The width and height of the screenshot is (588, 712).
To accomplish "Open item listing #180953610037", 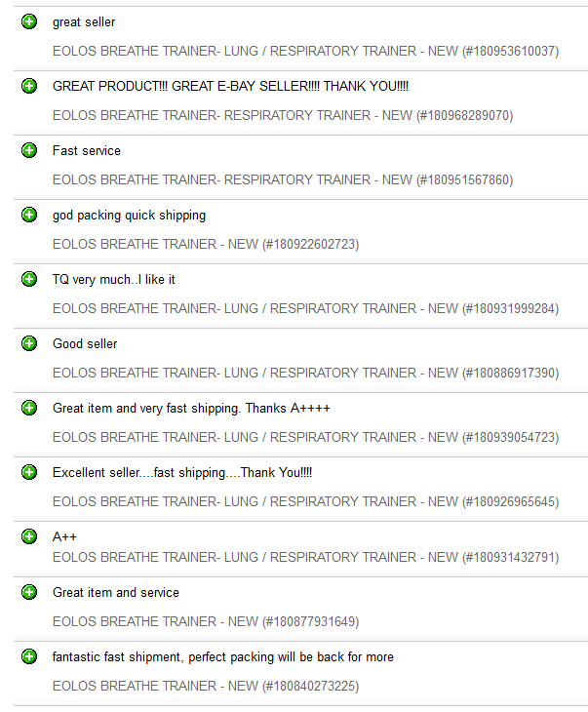I will coord(305,51).
